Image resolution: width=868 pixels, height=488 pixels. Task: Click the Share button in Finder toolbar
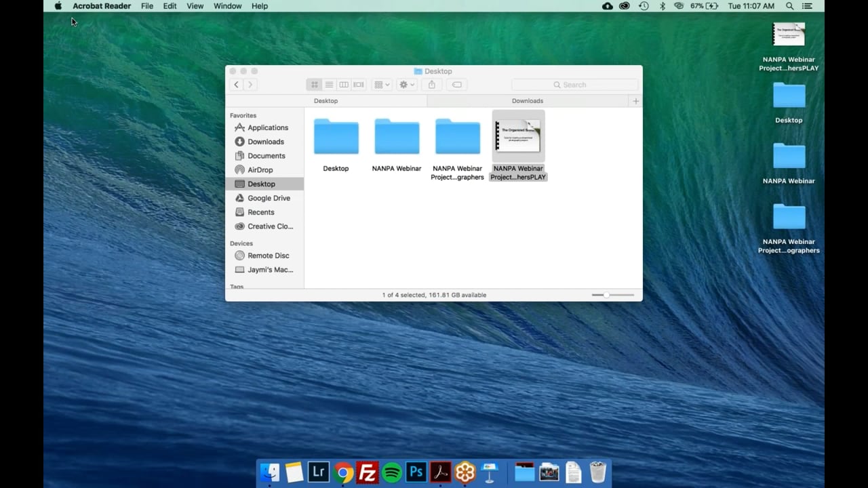click(x=431, y=85)
